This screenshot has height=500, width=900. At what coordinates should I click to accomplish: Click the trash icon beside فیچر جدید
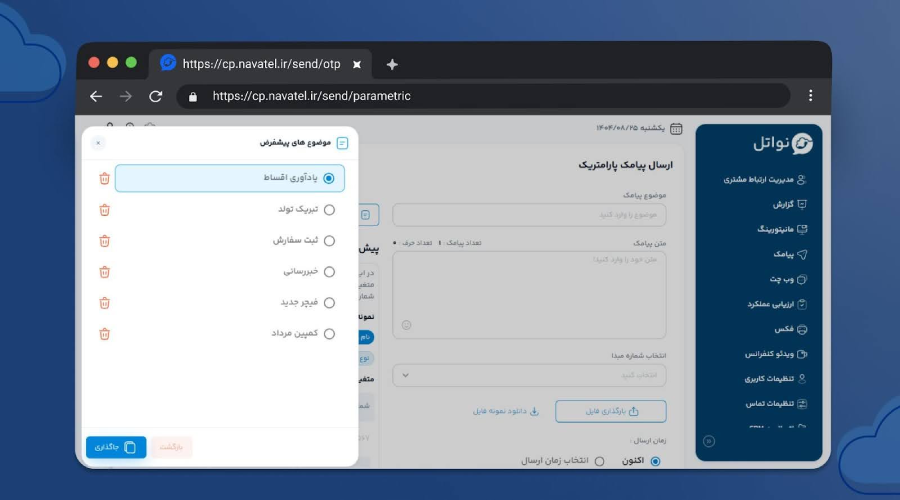(104, 303)
